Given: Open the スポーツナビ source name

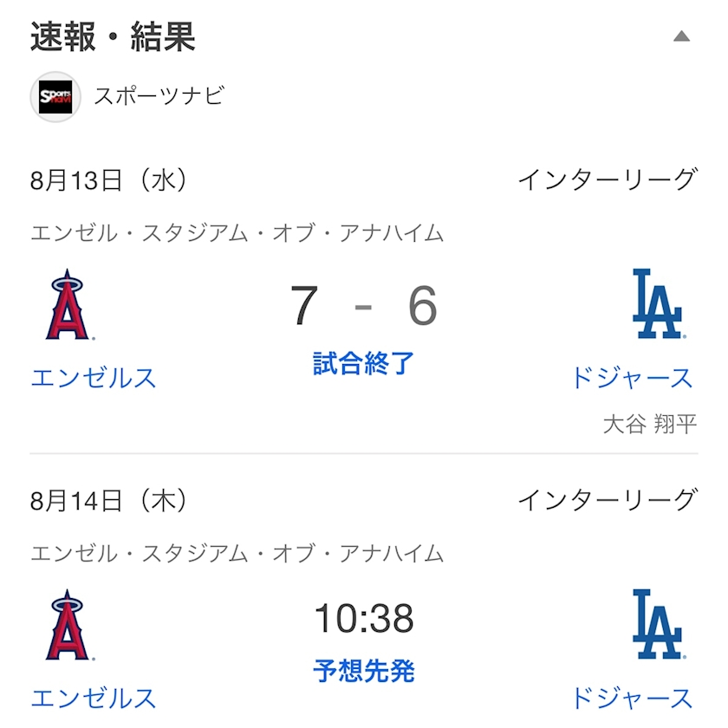Looking at the screenshot, I should coord(159,96).
